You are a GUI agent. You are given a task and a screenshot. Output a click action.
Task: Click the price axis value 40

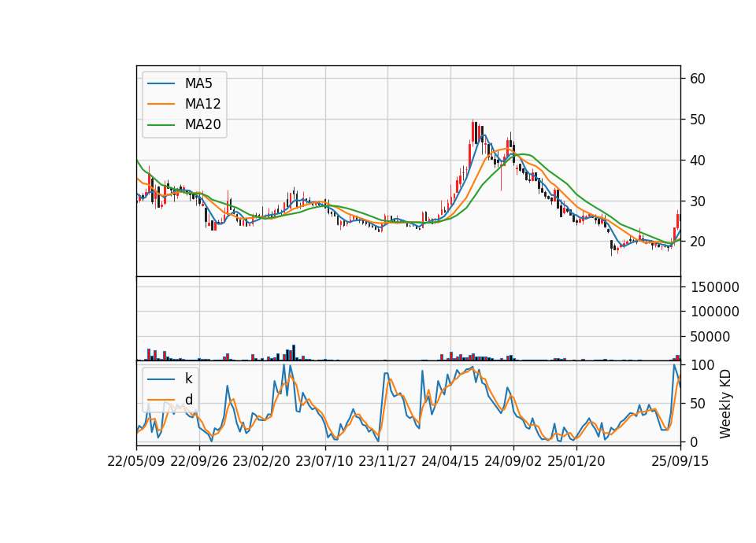tap(698, 161)
